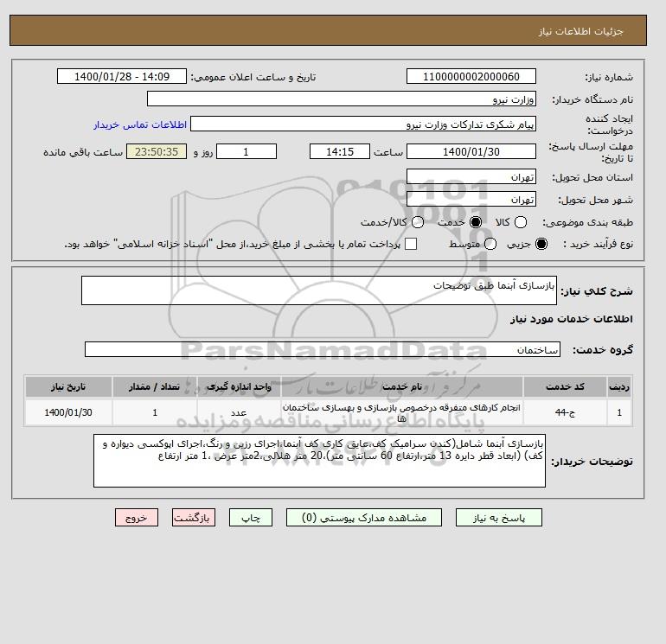Click the واحد اندازه گیری column header
This screenshot has width=666, height=644.
click(239, 386)
